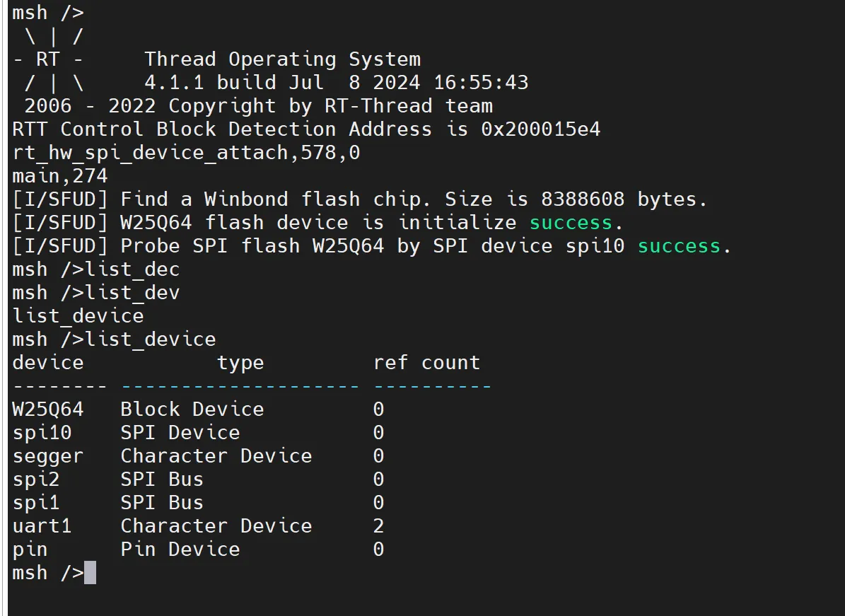Click the pin device name
The height and width of the screenshot is (616, 845).
(x=30, y=550)
